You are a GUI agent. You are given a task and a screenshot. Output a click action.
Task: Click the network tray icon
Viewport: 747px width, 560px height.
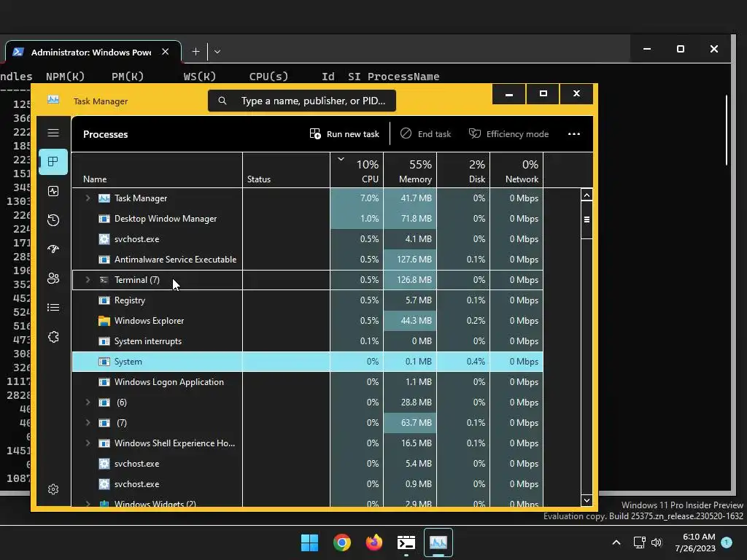tap(639, 542)
